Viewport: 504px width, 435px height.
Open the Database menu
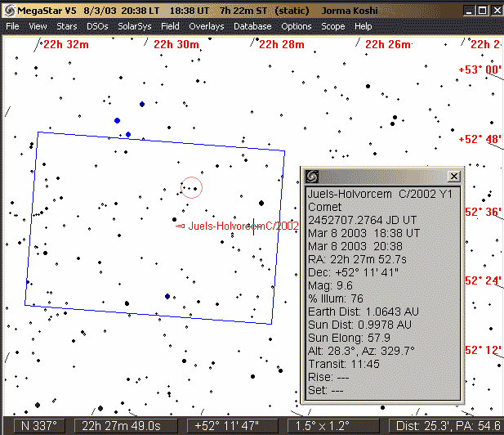tap(252, 26)
